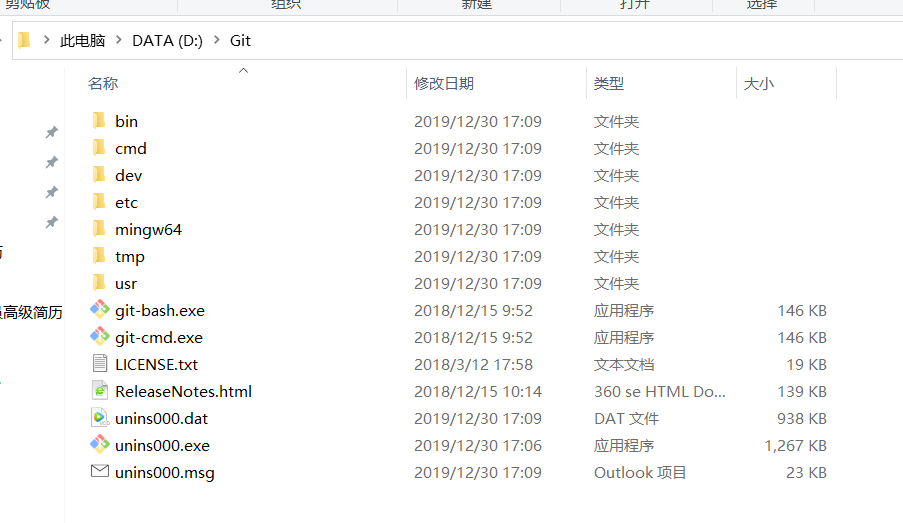Click the etc folder icon
This screenshot has height=523, width=903.
(x=99, y=202)
